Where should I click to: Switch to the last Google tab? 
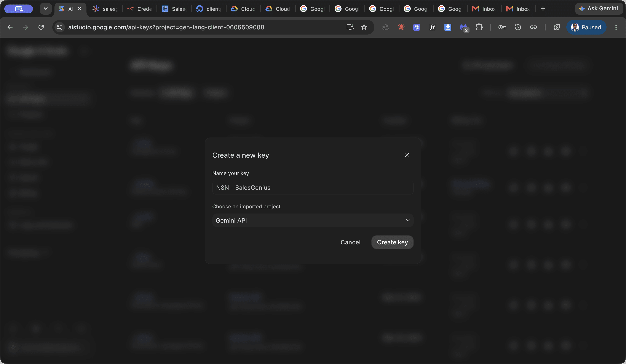click(450, 9)
